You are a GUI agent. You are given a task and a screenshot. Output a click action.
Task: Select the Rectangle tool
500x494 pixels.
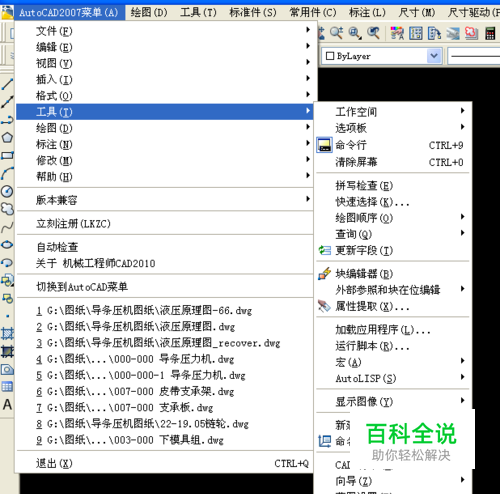7,155
